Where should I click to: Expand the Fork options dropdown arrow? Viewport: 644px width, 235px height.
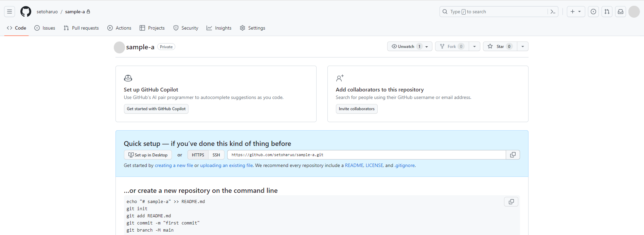(x=475, y=46)
